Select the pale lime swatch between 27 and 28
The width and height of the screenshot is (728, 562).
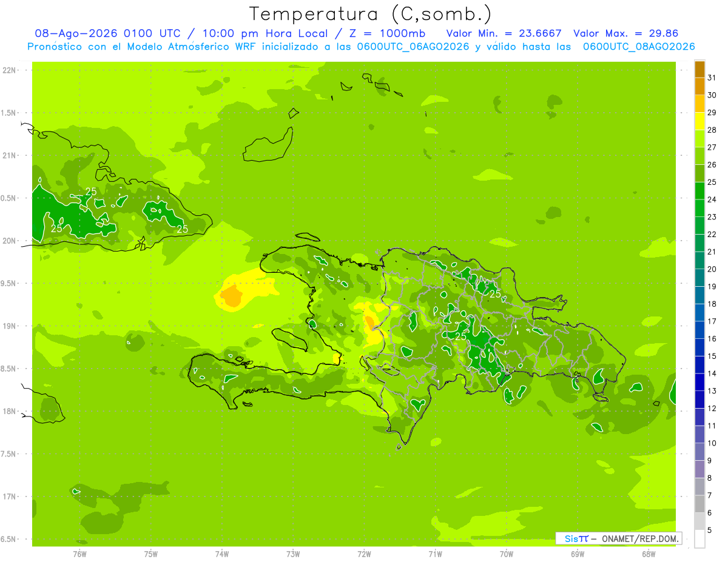[x=699, y=138]
